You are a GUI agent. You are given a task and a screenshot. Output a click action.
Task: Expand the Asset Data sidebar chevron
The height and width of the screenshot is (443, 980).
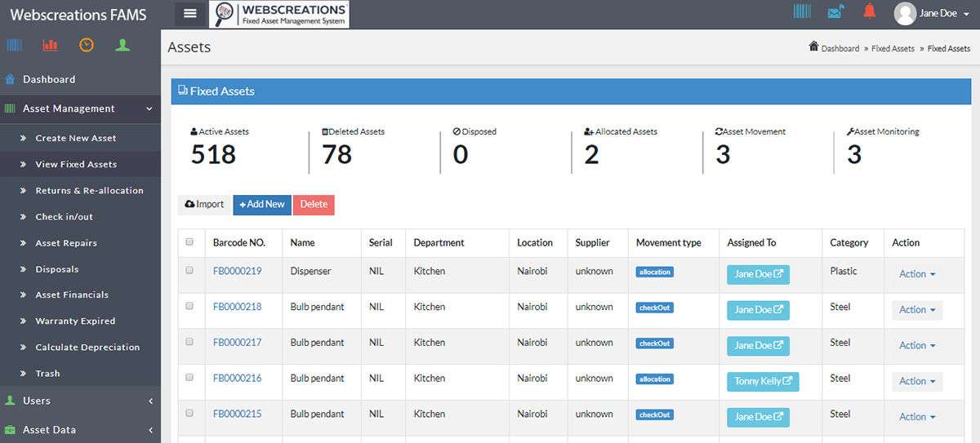(x=150, y=430)
